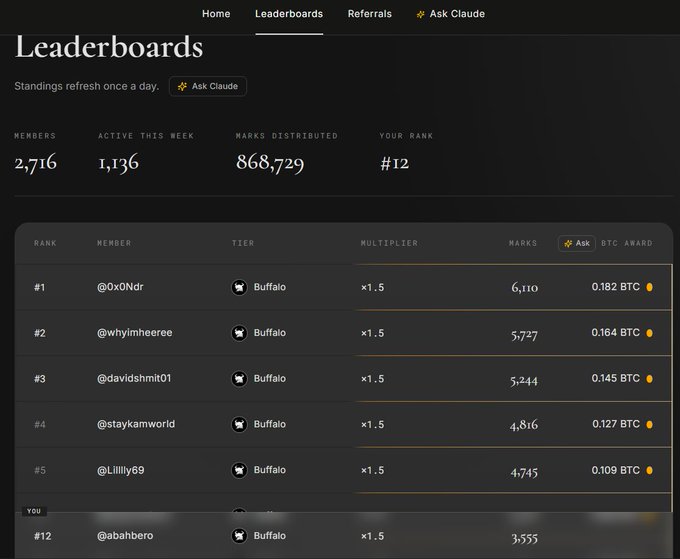Click rank #4 in the table
The width and height of the screenshot is (680, 559).
tap(39, 425)
